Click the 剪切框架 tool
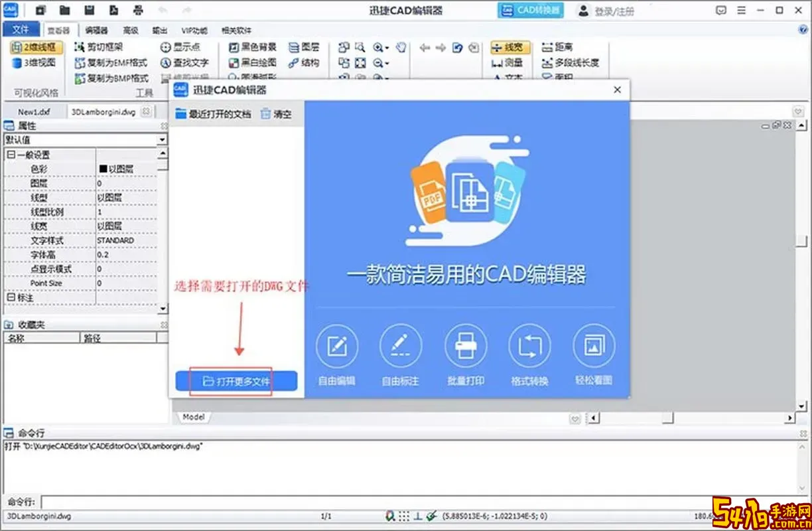Screen dimensions: 812x531 98,47
